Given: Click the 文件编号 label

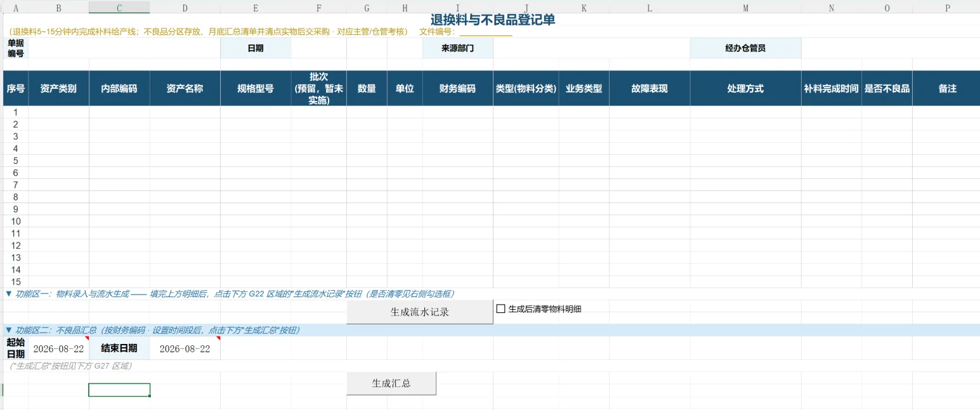Looking at the screenshot, I should pos(437,32).
